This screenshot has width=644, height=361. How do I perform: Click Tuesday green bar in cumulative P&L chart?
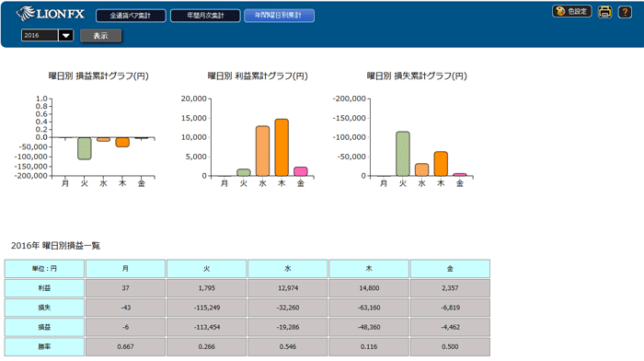85,148
